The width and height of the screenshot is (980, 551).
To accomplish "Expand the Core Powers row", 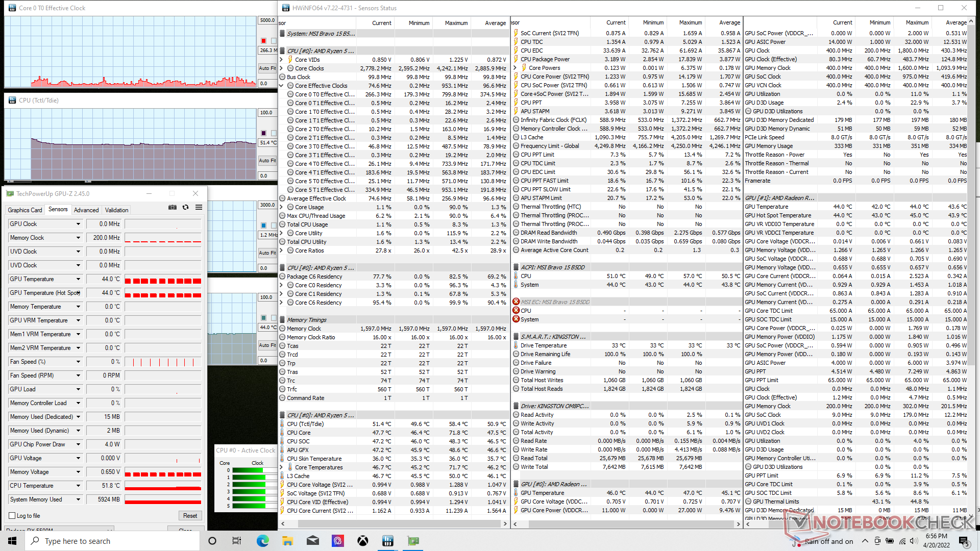I will [516, 68].
